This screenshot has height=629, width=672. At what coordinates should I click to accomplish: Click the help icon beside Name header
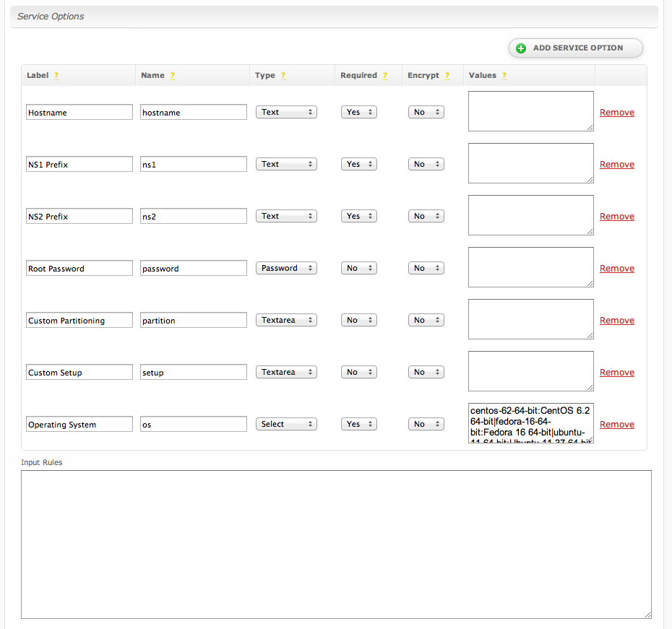point(173,76)
